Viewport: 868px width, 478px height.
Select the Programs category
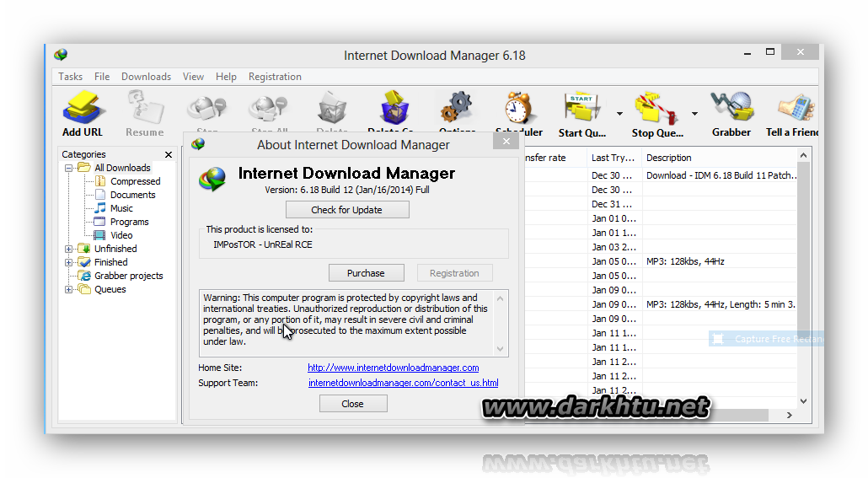pyautogui.click(x=129, y=222)
